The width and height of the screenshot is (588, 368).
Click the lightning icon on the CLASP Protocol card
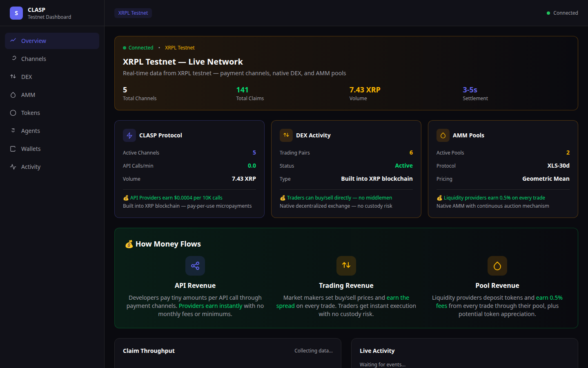129,135
